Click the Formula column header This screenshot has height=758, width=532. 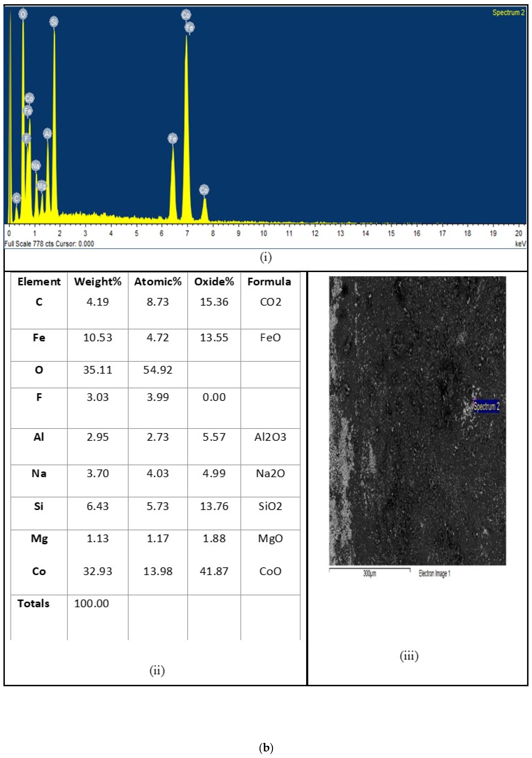[269, 282]
